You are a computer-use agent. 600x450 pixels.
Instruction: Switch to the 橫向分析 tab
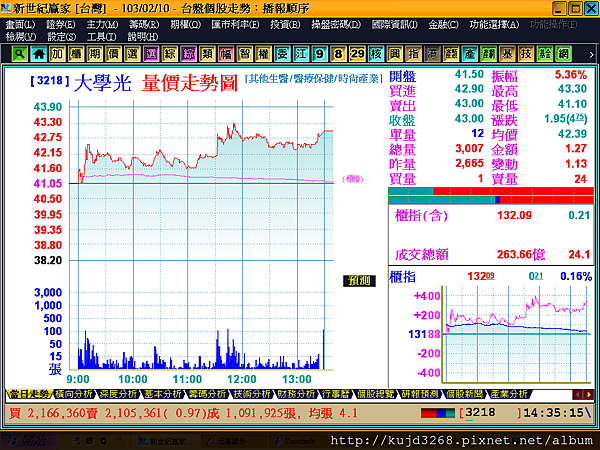73,394
